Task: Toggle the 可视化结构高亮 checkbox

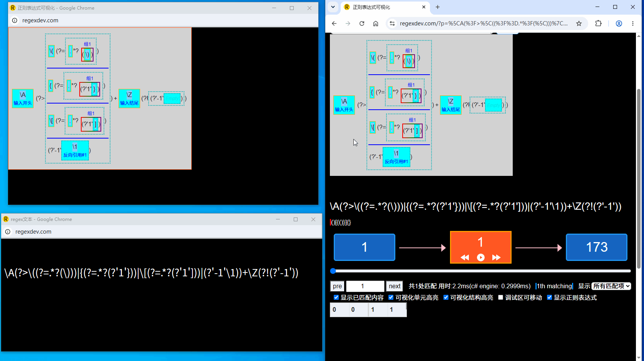Action: [446, 297]
